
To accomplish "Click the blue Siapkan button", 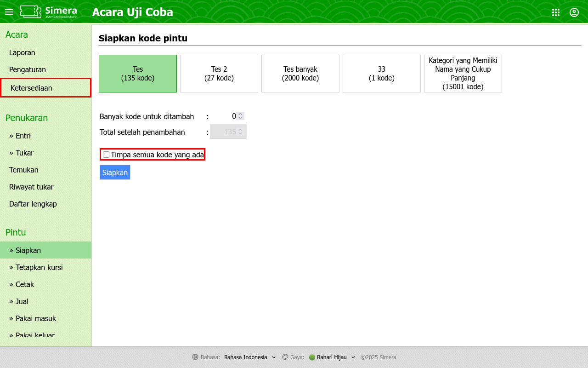I will [x=115, y=172].
